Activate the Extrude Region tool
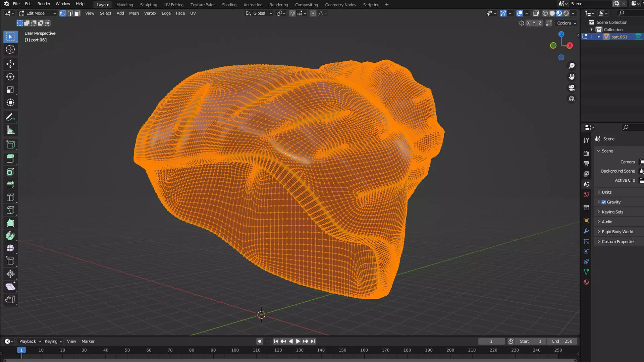This screenshot has height=362, width=644. point(10,159)
